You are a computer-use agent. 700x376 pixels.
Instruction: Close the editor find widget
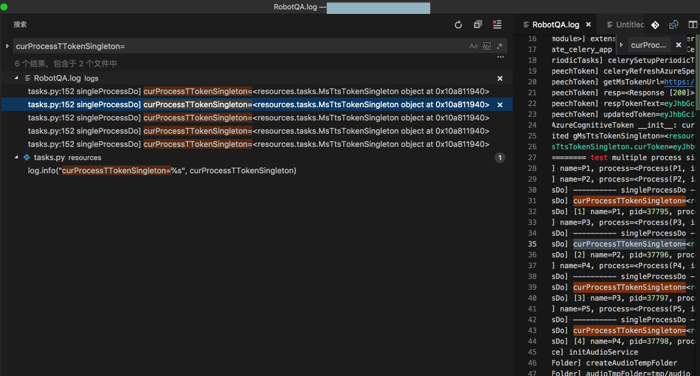pos(679,45)
